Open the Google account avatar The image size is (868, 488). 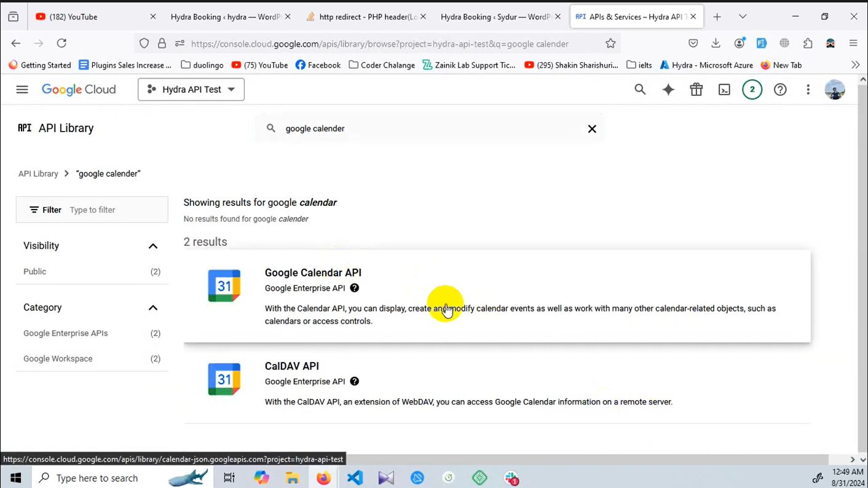[835, 90]
